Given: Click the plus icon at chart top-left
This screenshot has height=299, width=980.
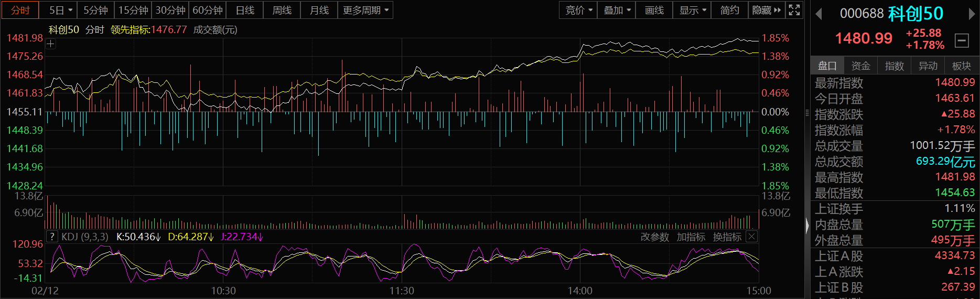Looking at the screenshot, I should pyautogui.click(x=50, y=44).
